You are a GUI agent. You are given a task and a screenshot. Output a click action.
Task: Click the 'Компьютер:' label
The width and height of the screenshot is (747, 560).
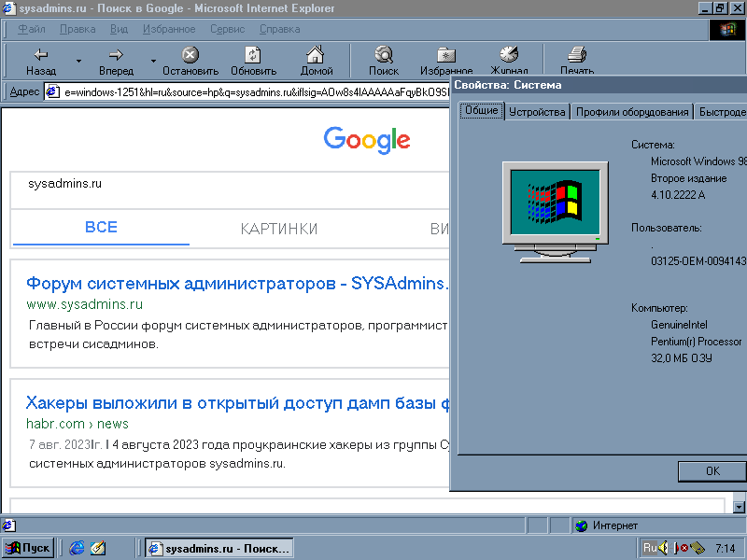point(659,308)
